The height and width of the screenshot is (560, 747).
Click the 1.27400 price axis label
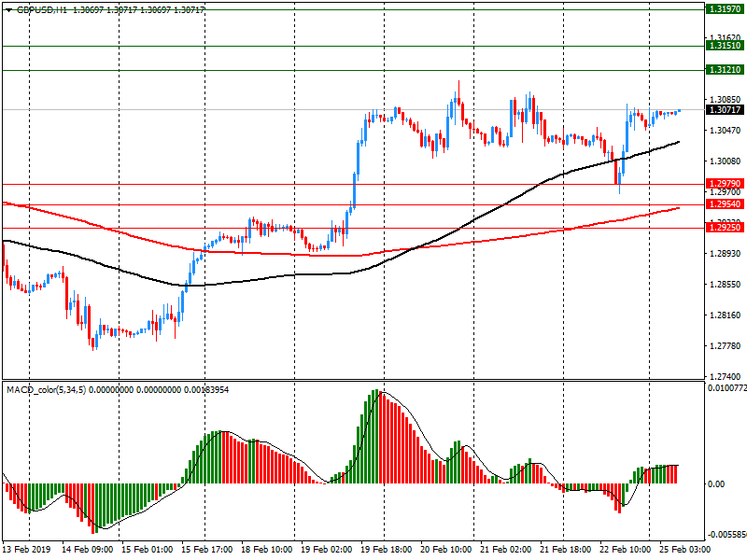724,376
